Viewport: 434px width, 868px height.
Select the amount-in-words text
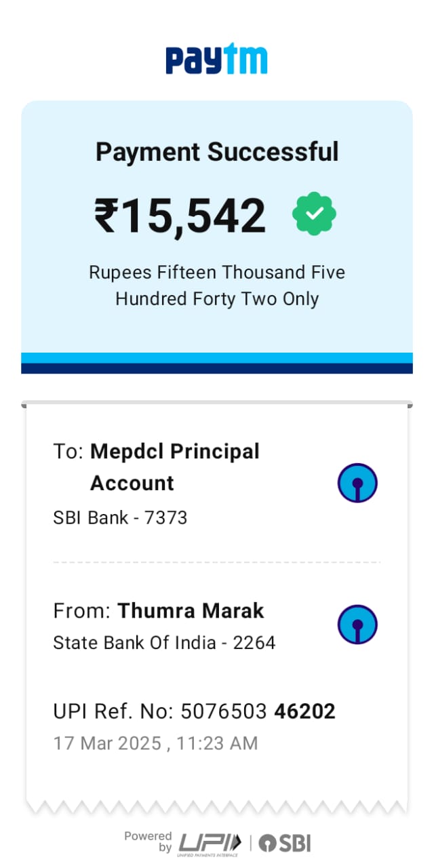tap(217, 285)
